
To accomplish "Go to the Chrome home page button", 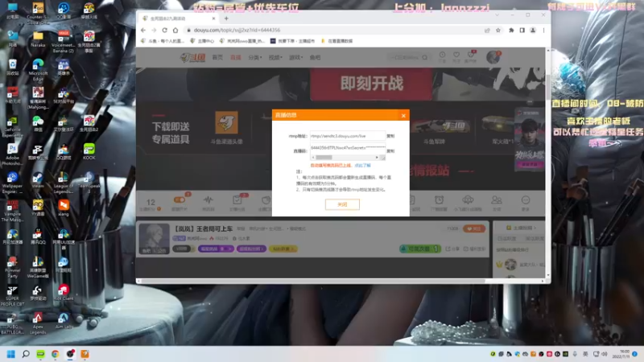I will pos(175,30).
